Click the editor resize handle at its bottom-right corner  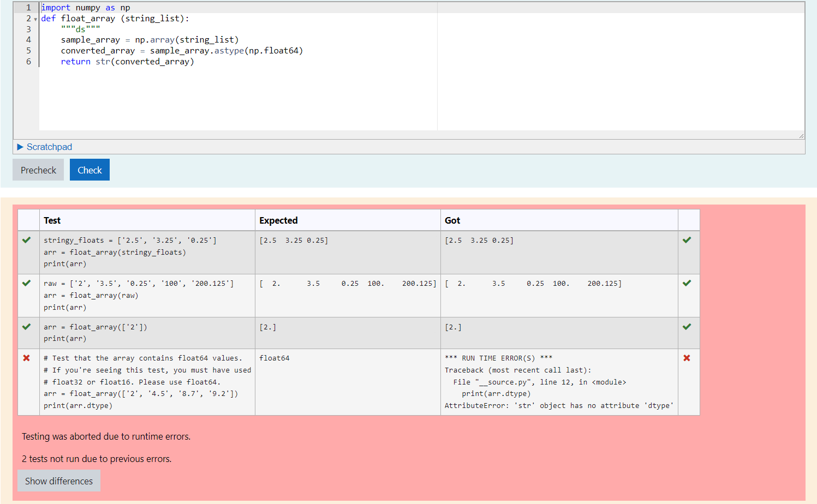point(801,135)
